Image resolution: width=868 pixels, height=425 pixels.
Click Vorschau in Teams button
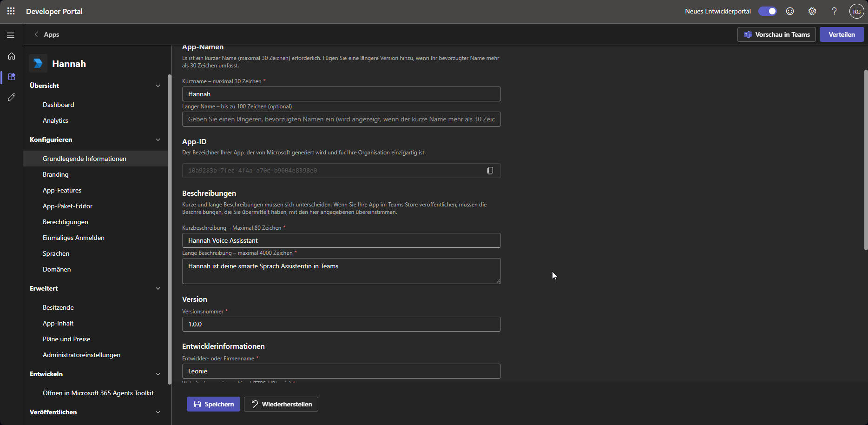pos(776,34)
